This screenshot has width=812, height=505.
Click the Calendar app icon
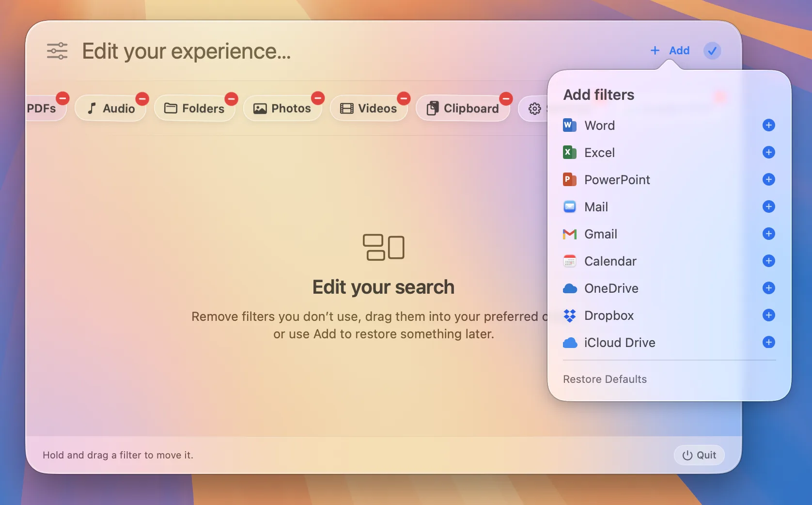pyautogui.click(x=570, y=261)
